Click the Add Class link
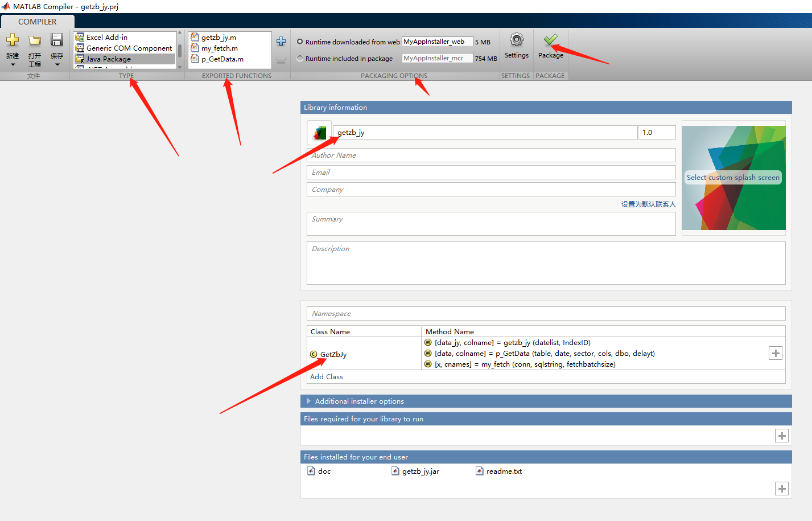 [326, 376]
